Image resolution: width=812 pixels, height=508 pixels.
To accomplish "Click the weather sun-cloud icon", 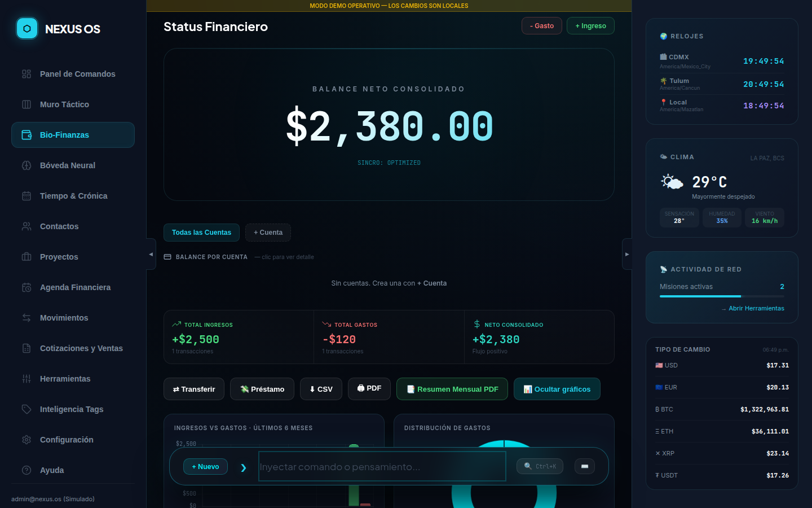I will click(672, 182).
